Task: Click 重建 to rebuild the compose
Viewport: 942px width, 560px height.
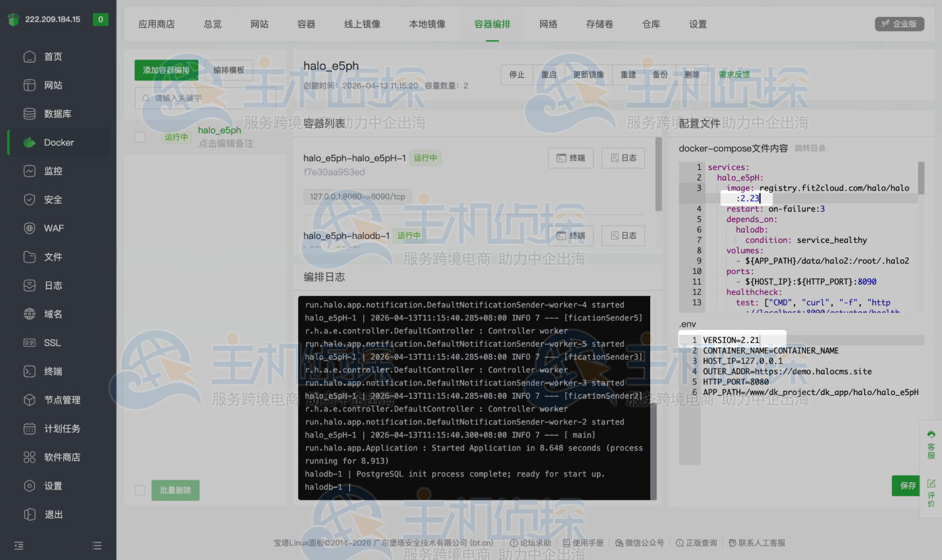Action: point(628,75)
